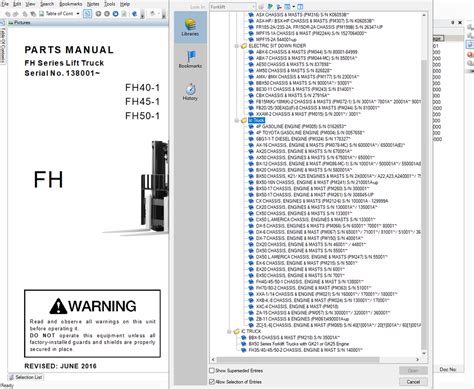This screenshot has height=389, width=474.
Task: Click the horizontal scrollbar thumb of the library tree
Action: coord(298,360)
